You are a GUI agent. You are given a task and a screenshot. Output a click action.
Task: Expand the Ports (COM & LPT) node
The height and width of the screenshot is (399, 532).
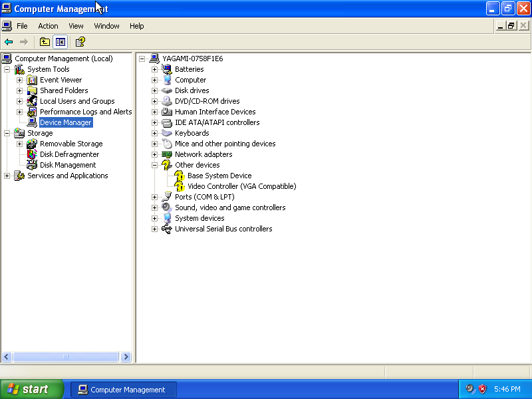[155, 197]
